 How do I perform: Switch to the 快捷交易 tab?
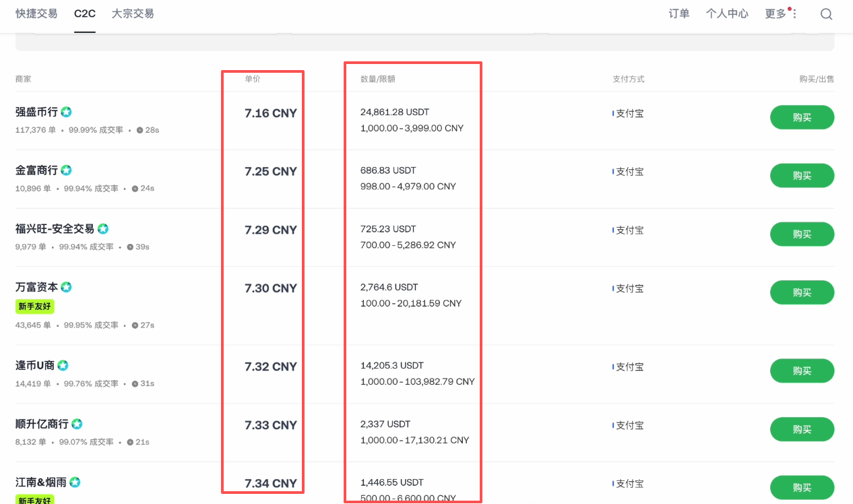[x=36, y=13]
